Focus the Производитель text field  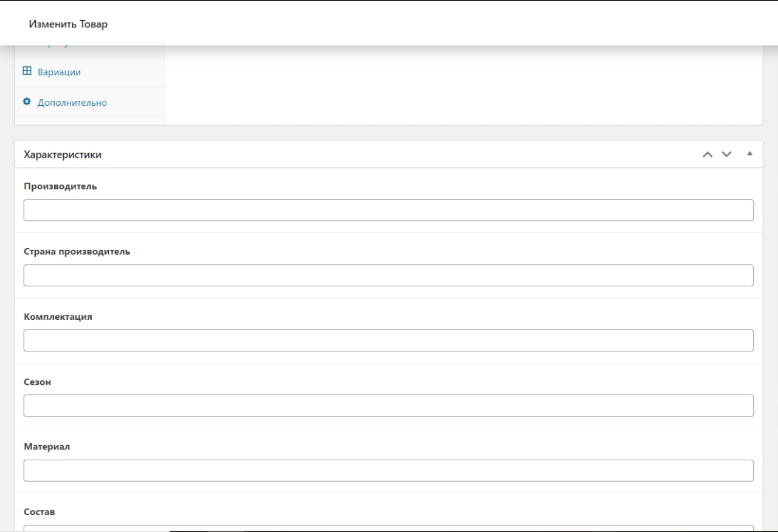388,210
